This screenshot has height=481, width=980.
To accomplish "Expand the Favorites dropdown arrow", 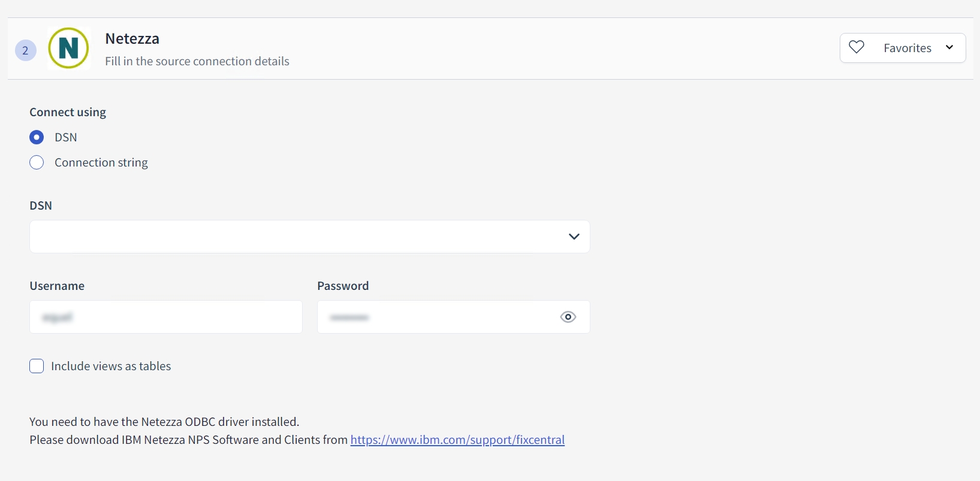I will point(949,47).
